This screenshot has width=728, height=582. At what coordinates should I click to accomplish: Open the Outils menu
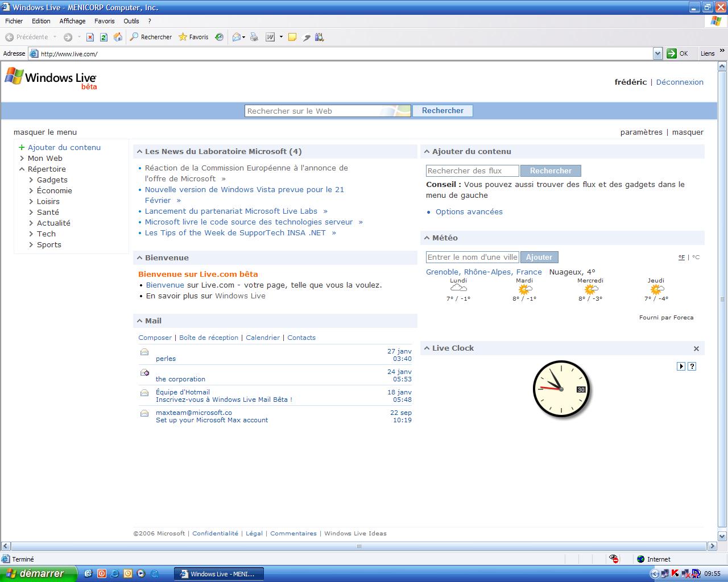[131, 21]
